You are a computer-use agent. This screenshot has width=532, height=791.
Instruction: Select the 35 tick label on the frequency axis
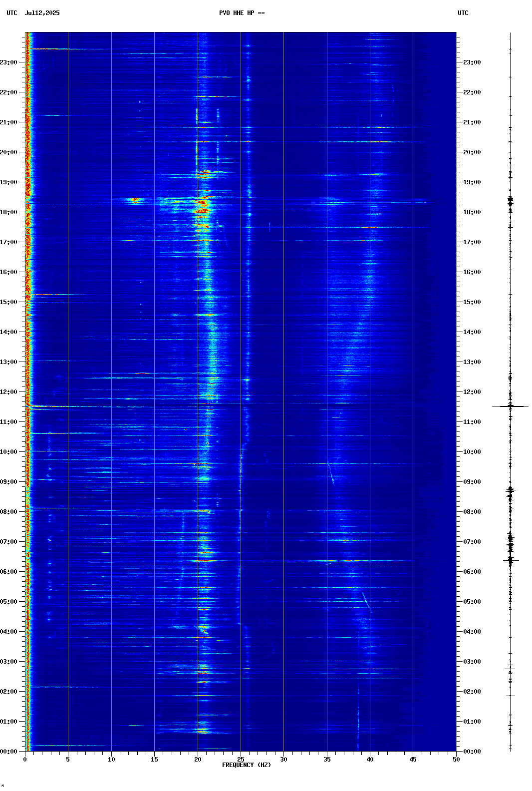pyautogui.click(x=327, y=760)
